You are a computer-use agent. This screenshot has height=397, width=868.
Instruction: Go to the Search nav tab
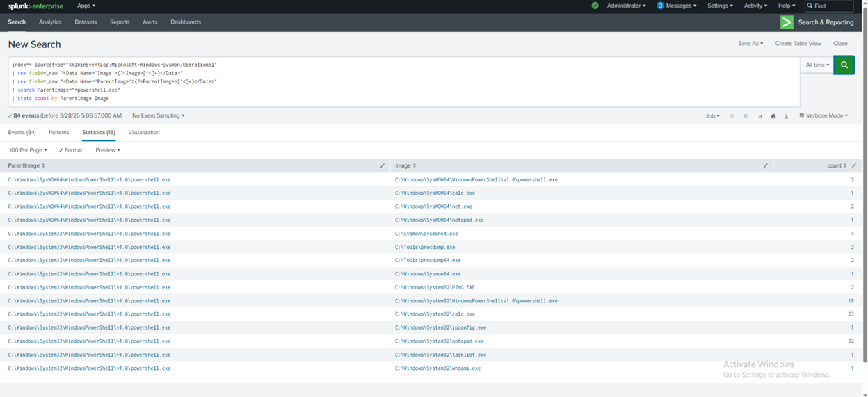coord(17,22)
